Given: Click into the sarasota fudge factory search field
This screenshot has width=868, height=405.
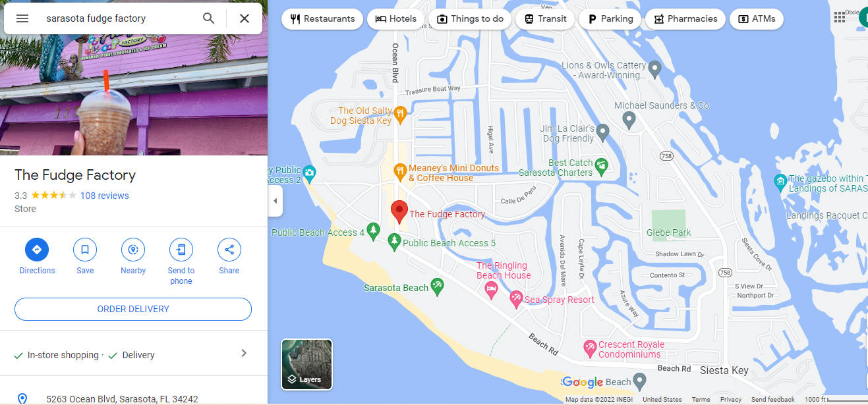Looking at the screenshot, I should click(119, 18).
